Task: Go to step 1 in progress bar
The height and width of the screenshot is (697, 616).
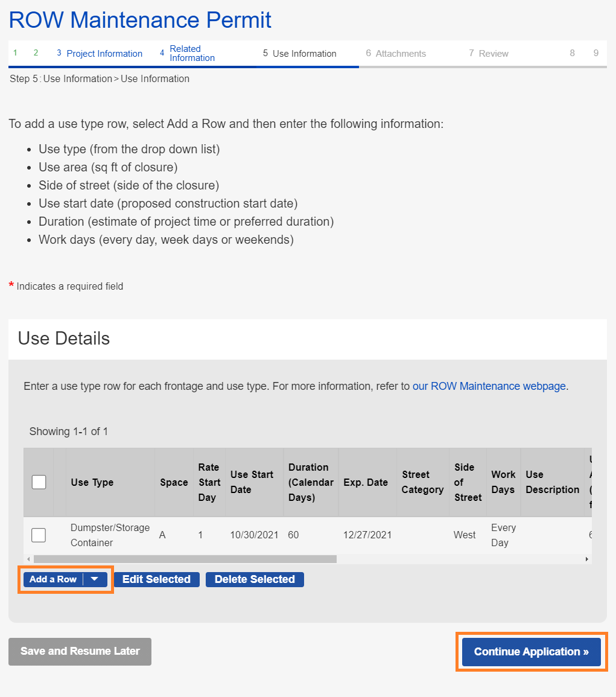Action: (15, 53)
